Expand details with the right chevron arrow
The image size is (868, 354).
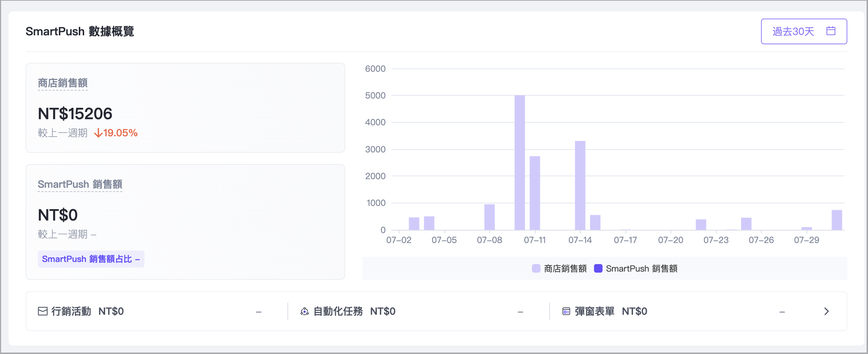click(x=827, y=312)
